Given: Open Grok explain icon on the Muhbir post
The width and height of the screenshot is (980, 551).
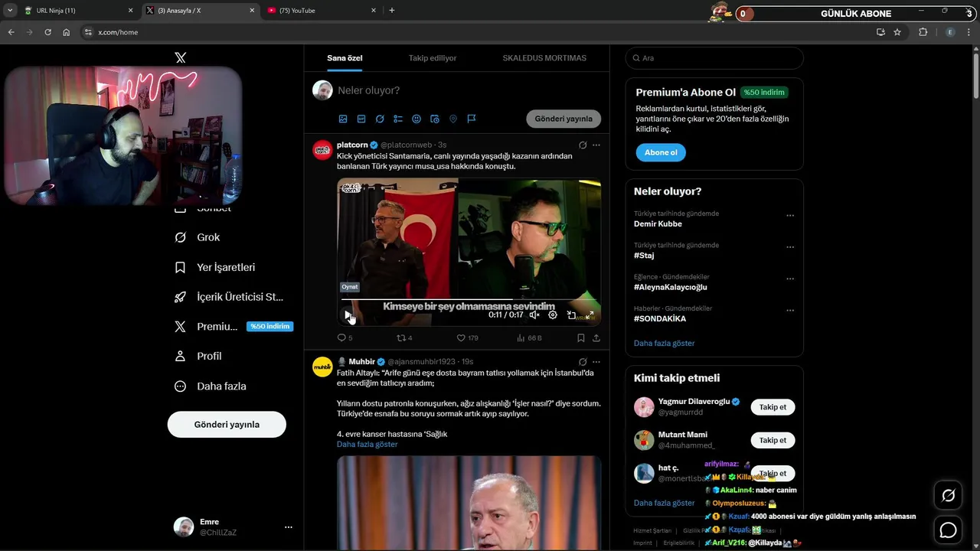Looking at the screenshot, I should [x=583, y=361].
